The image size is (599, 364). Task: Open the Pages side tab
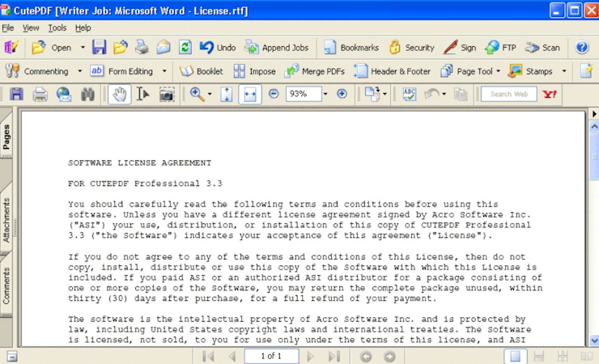(x=6, y=137)
